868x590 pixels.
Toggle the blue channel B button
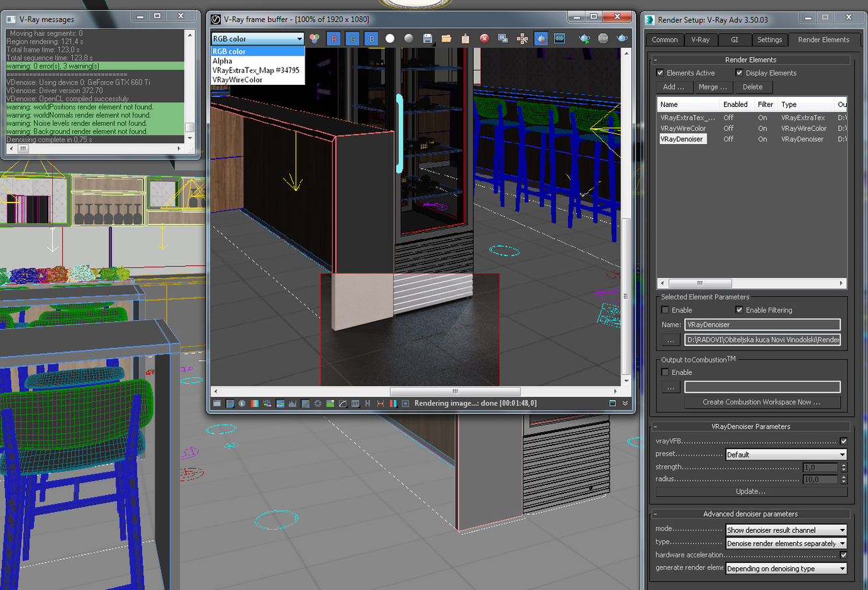(372, 38)
